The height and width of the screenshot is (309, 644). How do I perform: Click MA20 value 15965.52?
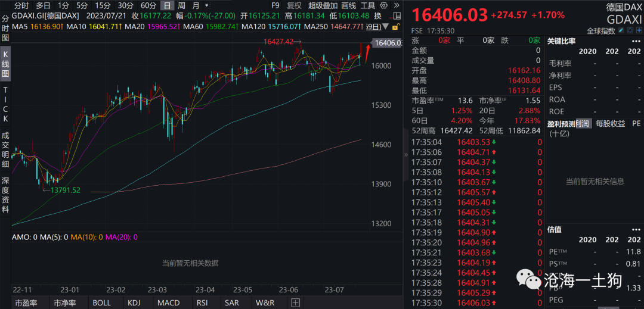coord(165,27)
